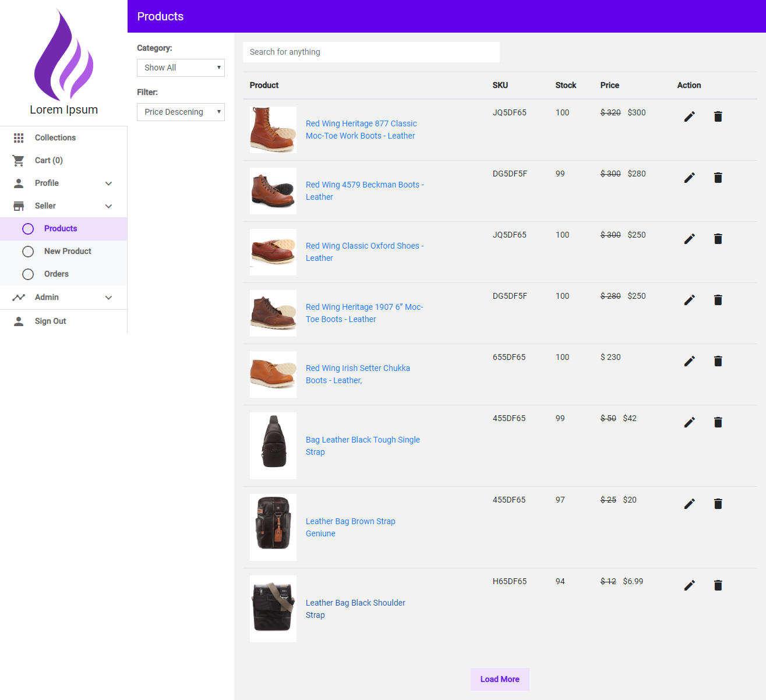
Task: Delete the Leather Bag Brown Strap Geniune
Action: click(718, 504)
